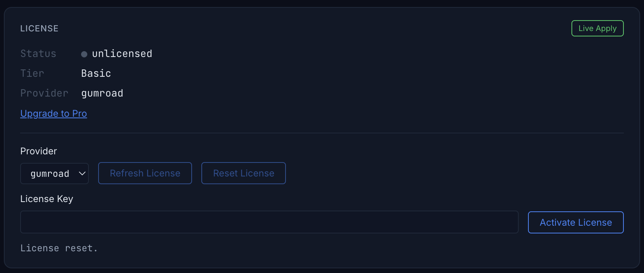Click the Provider value reading gumroad
This screenshot has height=273, width=644.
[102, 93]
